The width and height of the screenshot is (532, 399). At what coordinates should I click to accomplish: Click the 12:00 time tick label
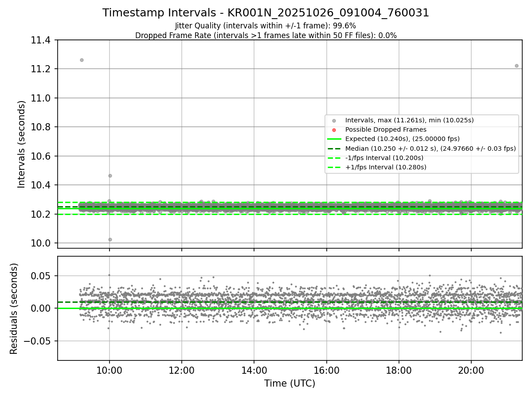[x=182, y=371]
